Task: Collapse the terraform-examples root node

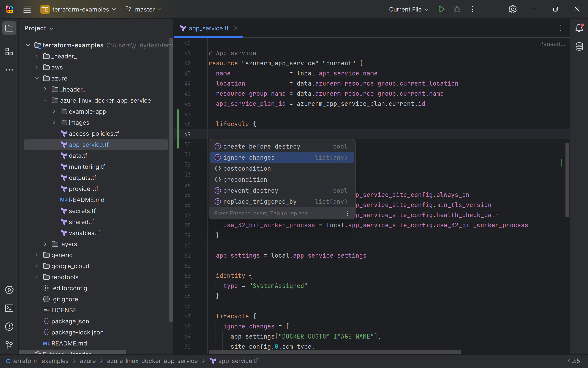Action: click(28, 45)
